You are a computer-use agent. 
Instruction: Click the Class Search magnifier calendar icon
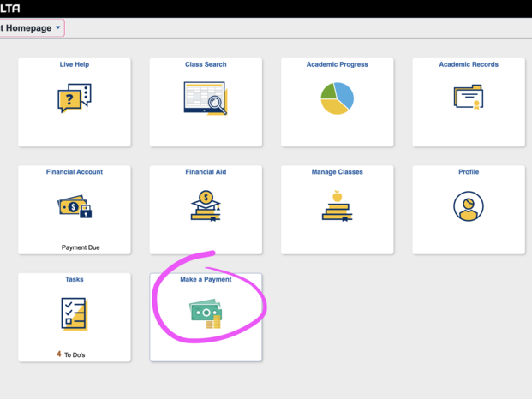206,98
